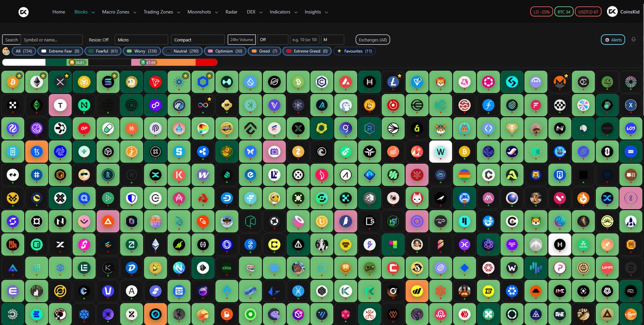Screen dimensions: 644x325
Task: Open the starred Ethereum coin block
Action: [x=35, y=82]
